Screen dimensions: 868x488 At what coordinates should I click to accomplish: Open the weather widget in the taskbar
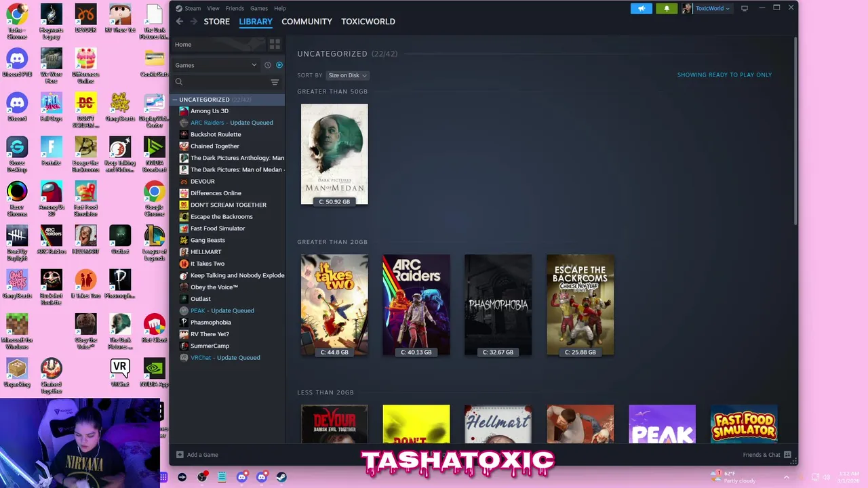click(732, 477)
